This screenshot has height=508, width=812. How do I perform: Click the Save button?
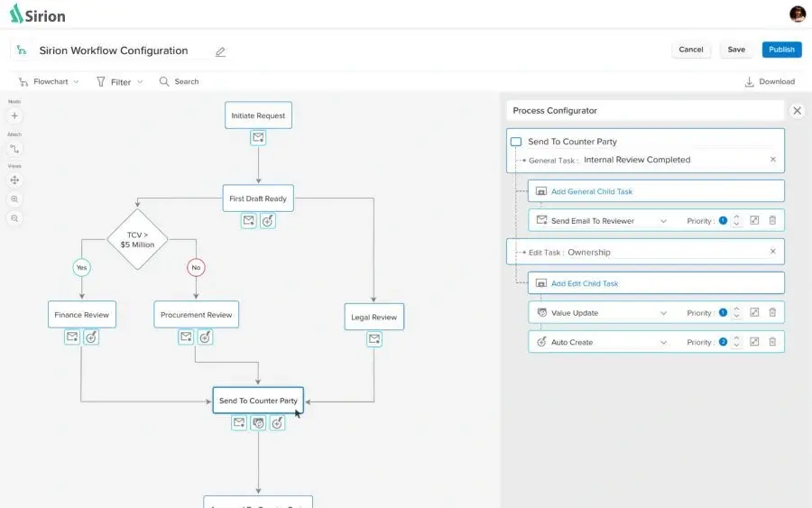tap(736, 50)
